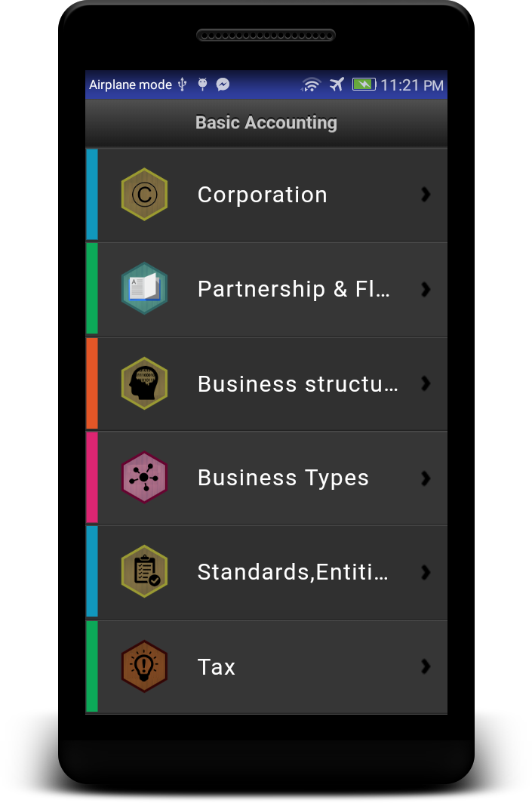Viewport: 532px width, 803px height.
Task: Tap the Messenger notification icon
Action: click(x=223, y=85)
